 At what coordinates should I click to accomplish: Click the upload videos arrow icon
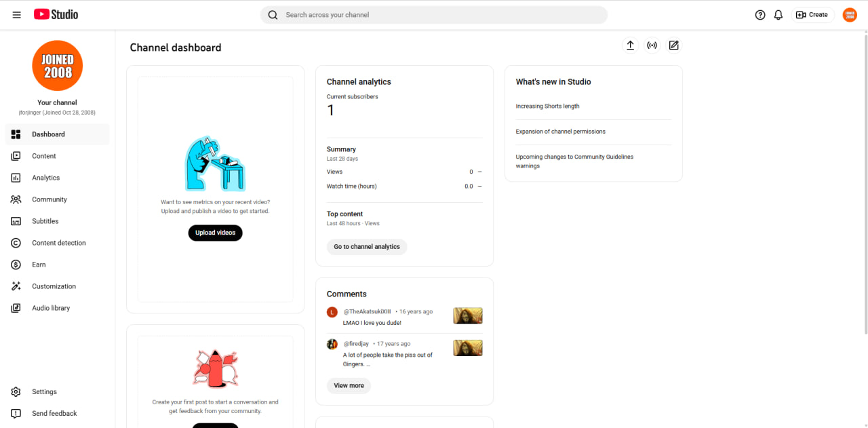pyautogui.click(x=630, y=45)
